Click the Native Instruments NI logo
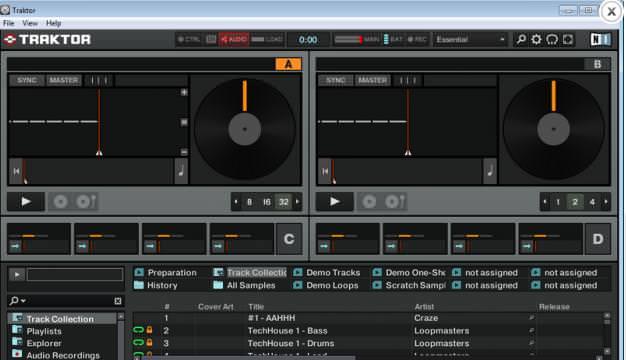The height and width of the screenshot is (360, 626). pos(600,39)
